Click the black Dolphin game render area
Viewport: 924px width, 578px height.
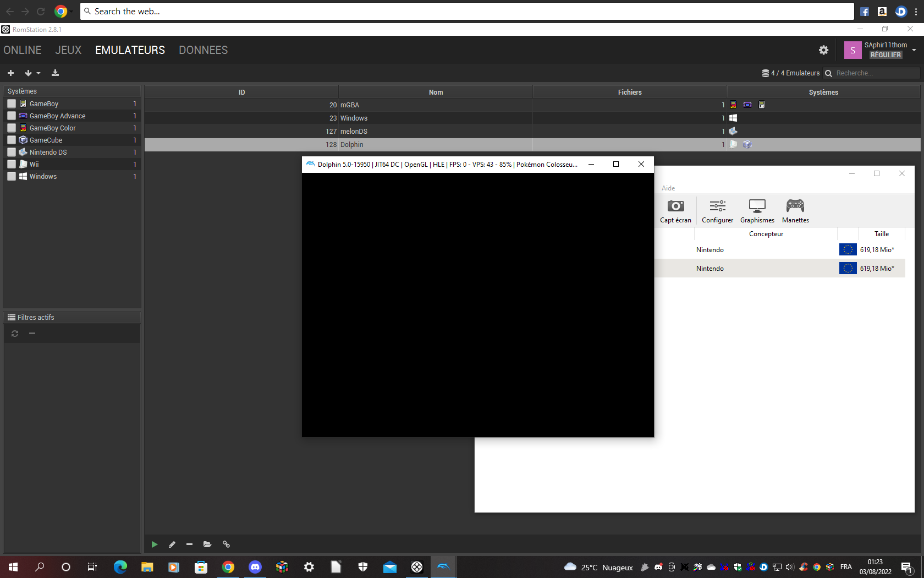[477, 305]
